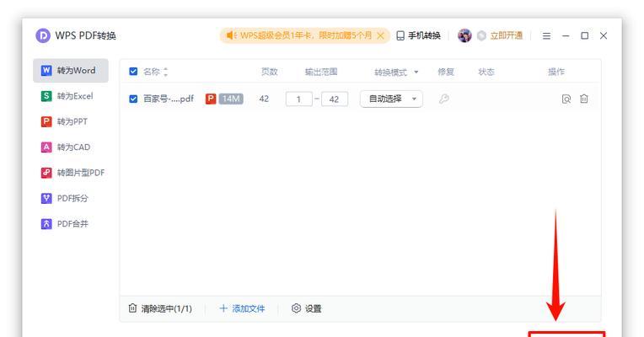This screenshot has width=644, height=337.
Task: Click the page count value 42
Action: tap(264, 99)
